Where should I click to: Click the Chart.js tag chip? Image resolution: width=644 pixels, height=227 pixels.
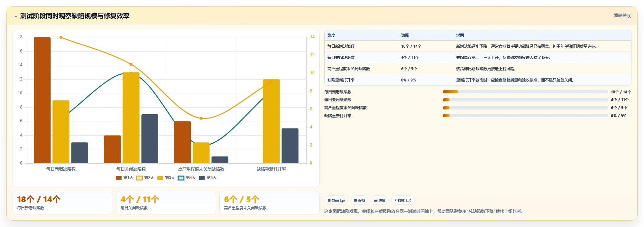click(x=336, y=200)
